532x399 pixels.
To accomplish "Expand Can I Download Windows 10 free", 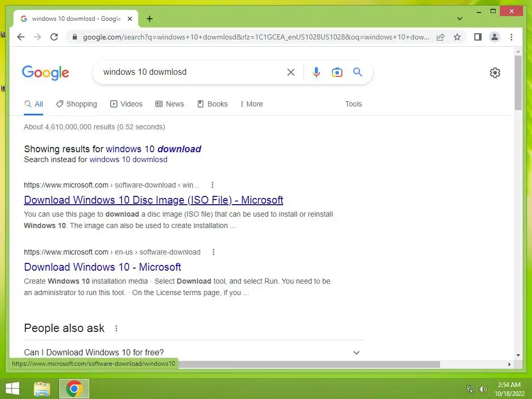I will pyautogui.click(x=193, y=352).
